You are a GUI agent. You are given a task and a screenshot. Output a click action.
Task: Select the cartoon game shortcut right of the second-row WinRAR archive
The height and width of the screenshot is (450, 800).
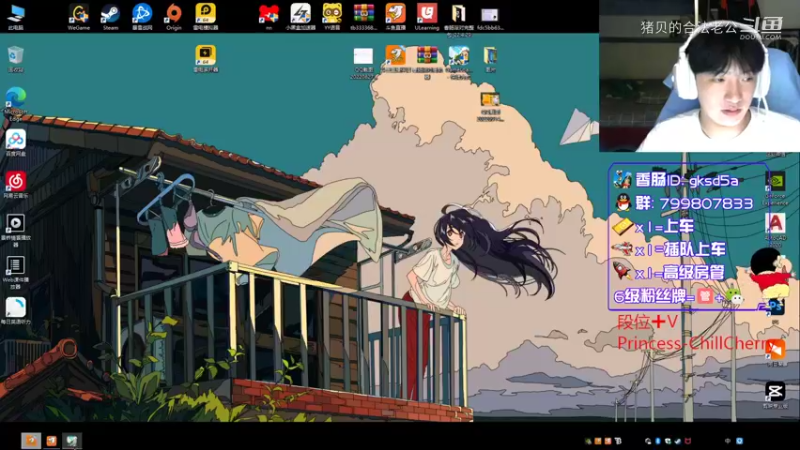(x=459, y=61)
